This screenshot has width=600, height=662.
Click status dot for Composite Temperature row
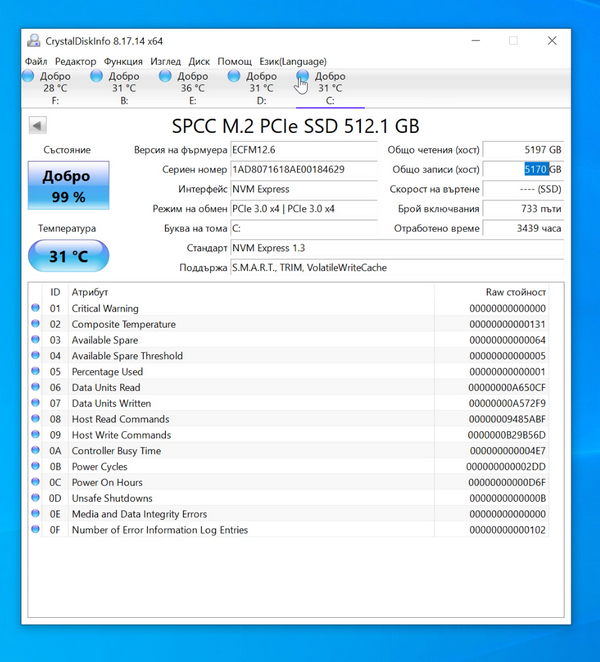coord(35,324)
